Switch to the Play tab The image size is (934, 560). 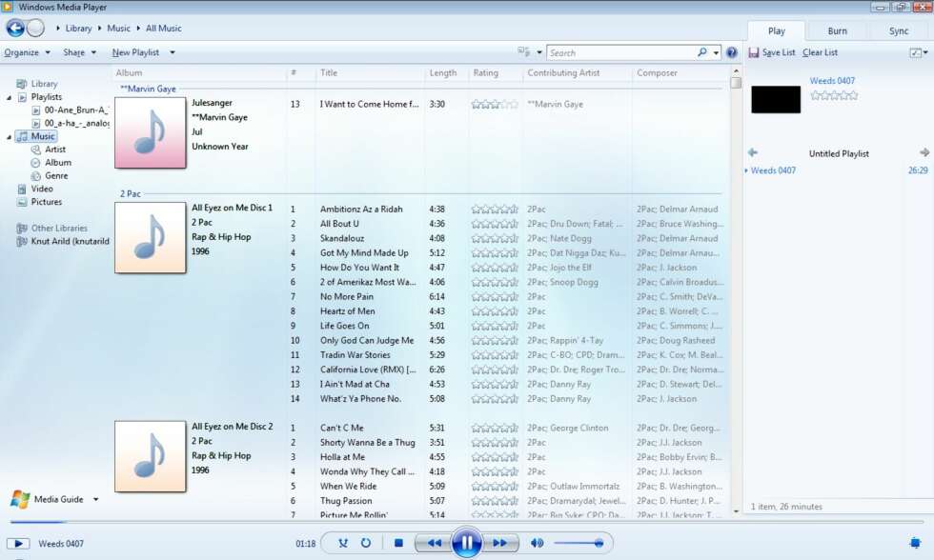776,30
